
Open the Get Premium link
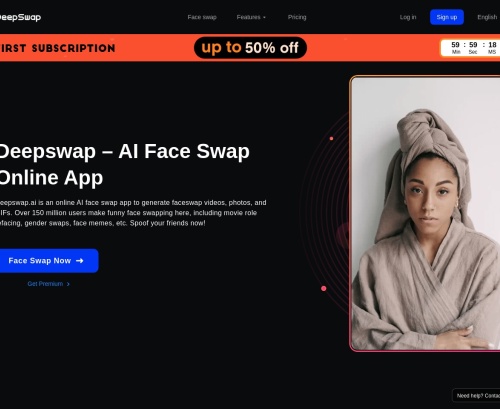click(x=49, y=284)
